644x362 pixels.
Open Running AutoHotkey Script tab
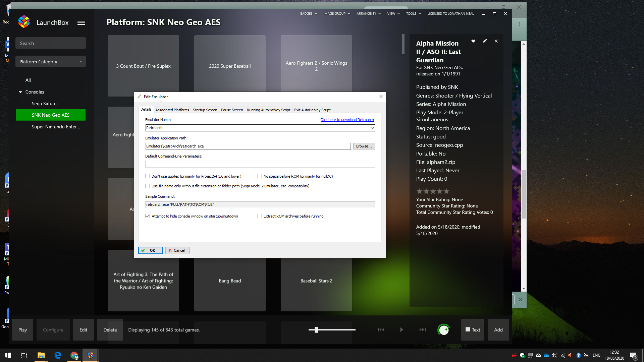tap(268, 110)
